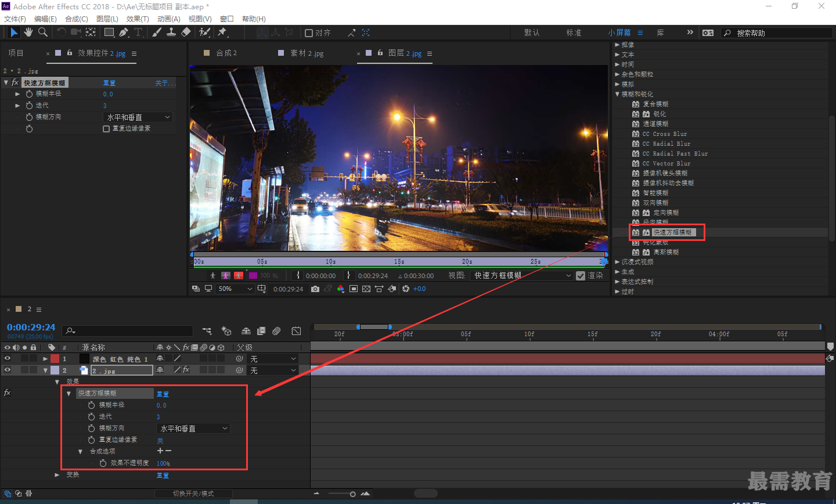The height and width of the screenshot is (504, 836).
Task: Click 重置 next to 变换
Action: [163, 475]
